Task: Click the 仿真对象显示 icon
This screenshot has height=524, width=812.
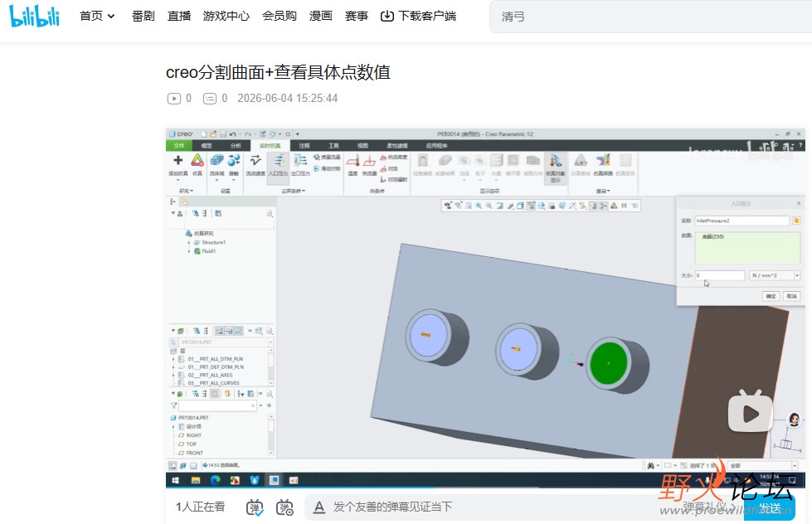Action: click(x=555, y=167)
